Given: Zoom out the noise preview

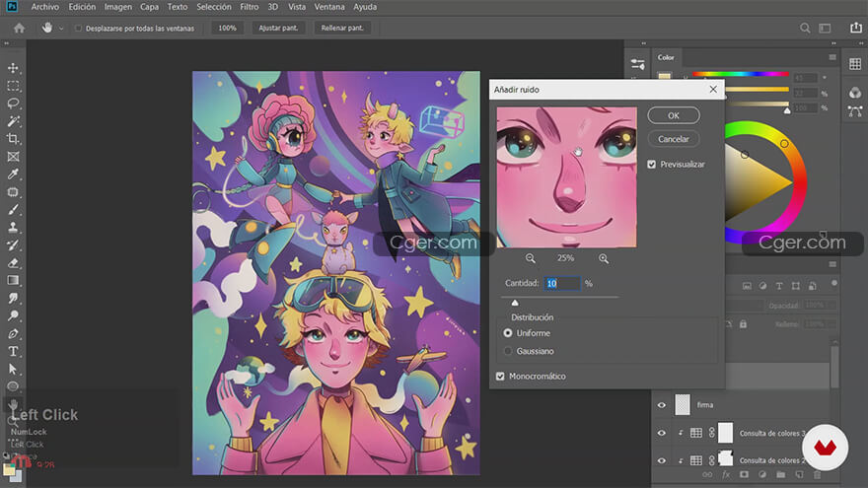Looking at the screenshot, I should pos(531,258).
